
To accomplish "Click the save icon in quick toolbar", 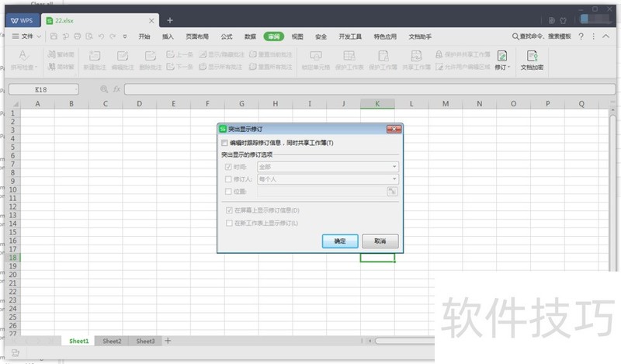I will (x=54, y=36).
